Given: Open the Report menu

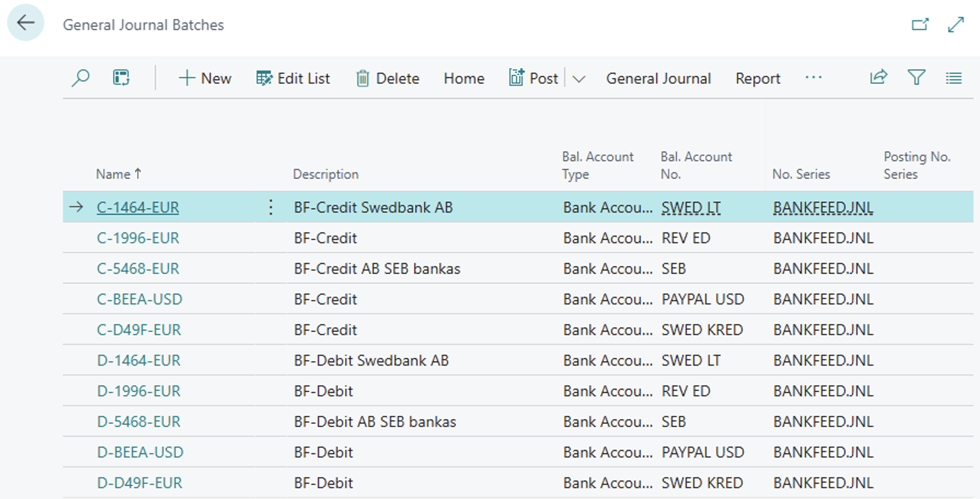Looking at the screenshot, I should [757, 79].
